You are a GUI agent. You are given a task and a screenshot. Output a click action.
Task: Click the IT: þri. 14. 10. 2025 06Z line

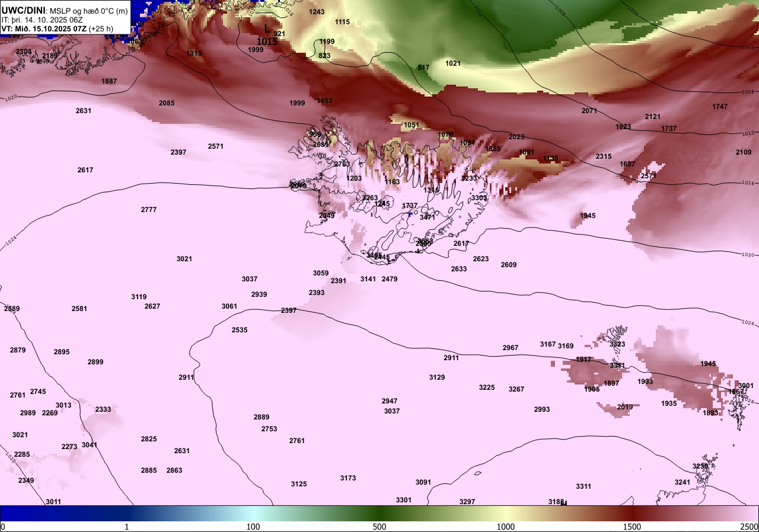point(42,20)
